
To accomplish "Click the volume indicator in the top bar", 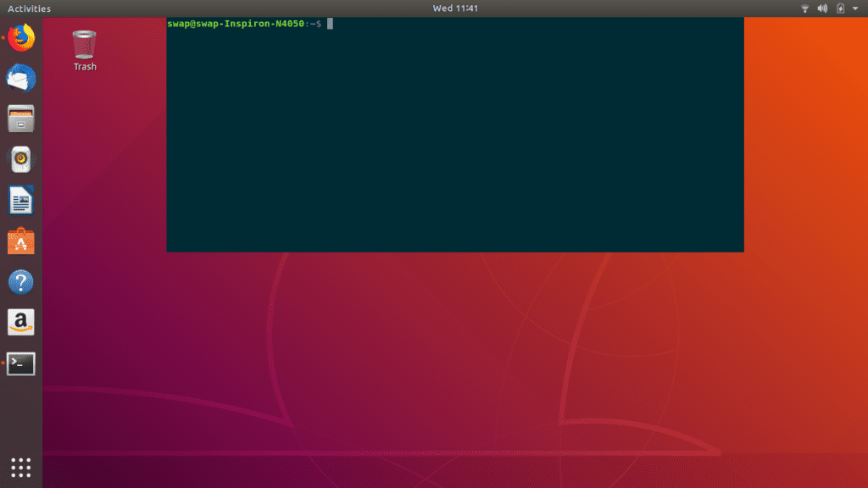I will (821, 8).
